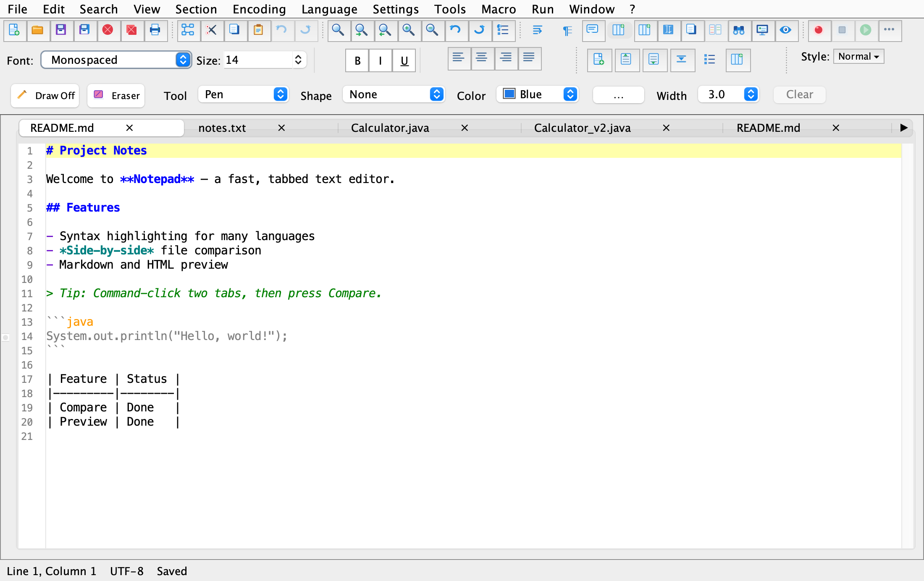Click the plain Find magnifier icon
The image size is (924, 581).
coord(339,30)
